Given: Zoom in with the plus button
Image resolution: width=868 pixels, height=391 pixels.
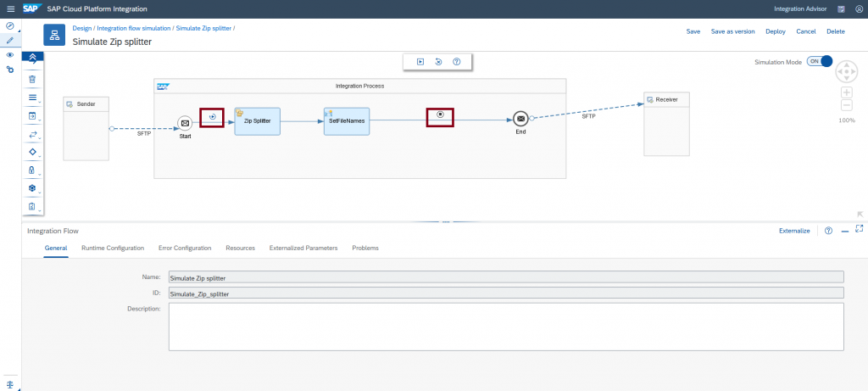Looking at the screenshot, I should coord(847,92).
